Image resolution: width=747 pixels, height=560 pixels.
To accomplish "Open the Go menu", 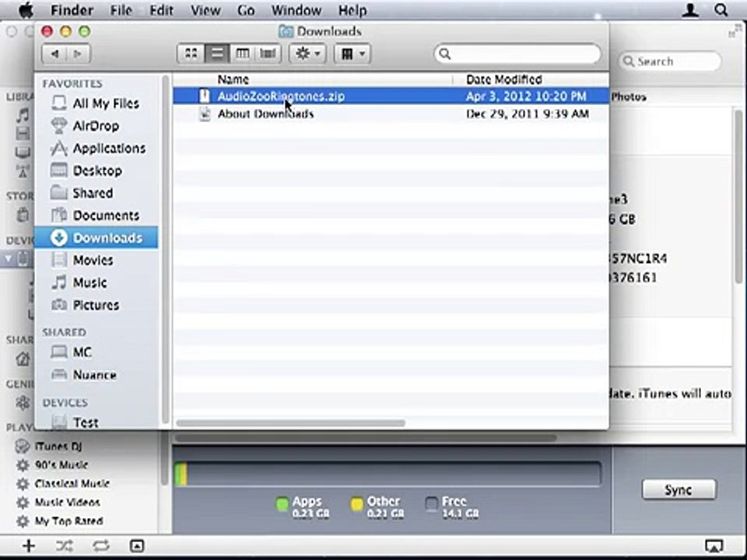I will pos(246,10).
